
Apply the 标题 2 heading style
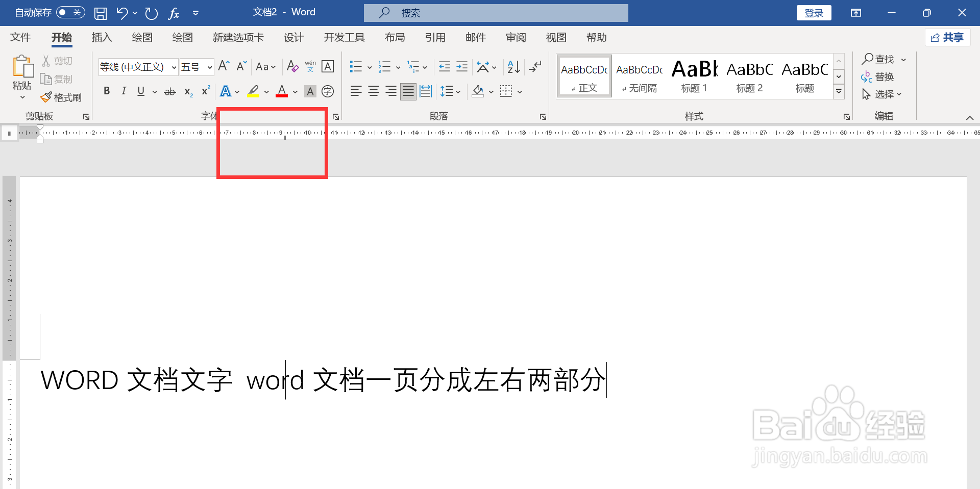[750, 76]
